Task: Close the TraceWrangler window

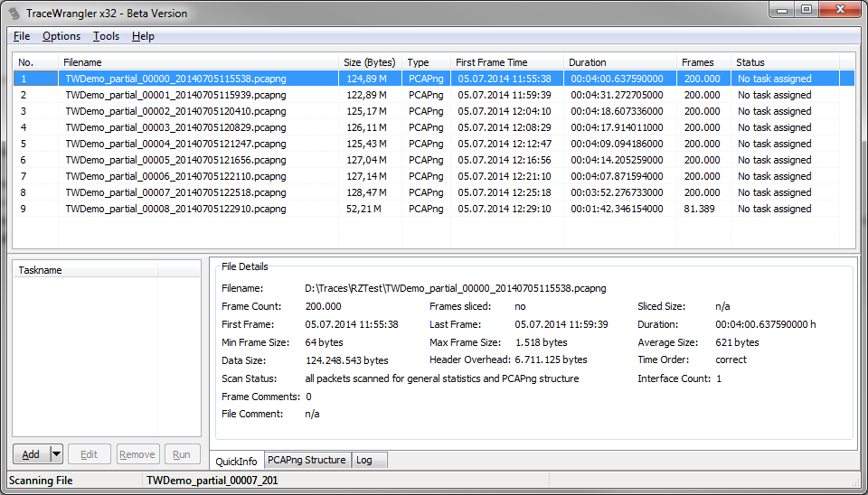Action: coord(841,10)
